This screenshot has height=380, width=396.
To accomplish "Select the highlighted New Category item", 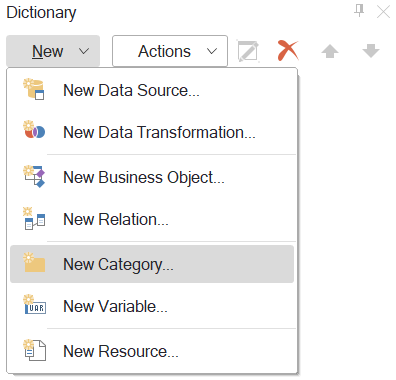I will 152,264.
